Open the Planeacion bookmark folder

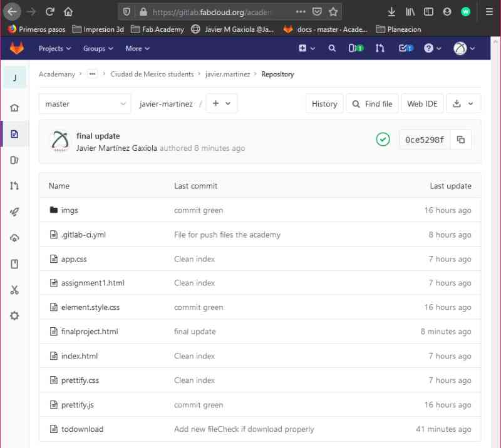tap(398, 29)
